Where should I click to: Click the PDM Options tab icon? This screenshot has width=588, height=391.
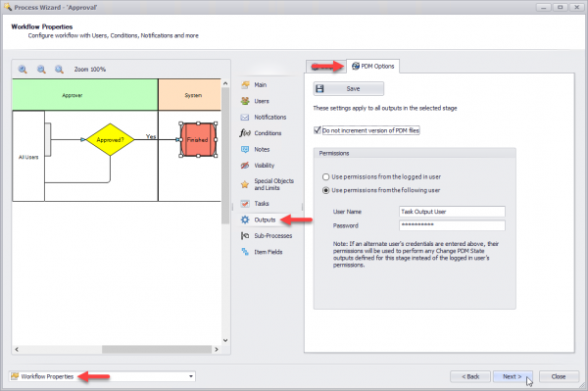coord(356,67)
